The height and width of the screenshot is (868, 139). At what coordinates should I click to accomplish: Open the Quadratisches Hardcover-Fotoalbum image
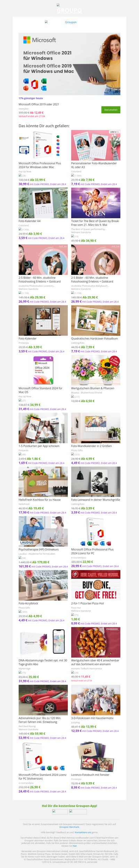pyautogui.click(x=96, y=320)
